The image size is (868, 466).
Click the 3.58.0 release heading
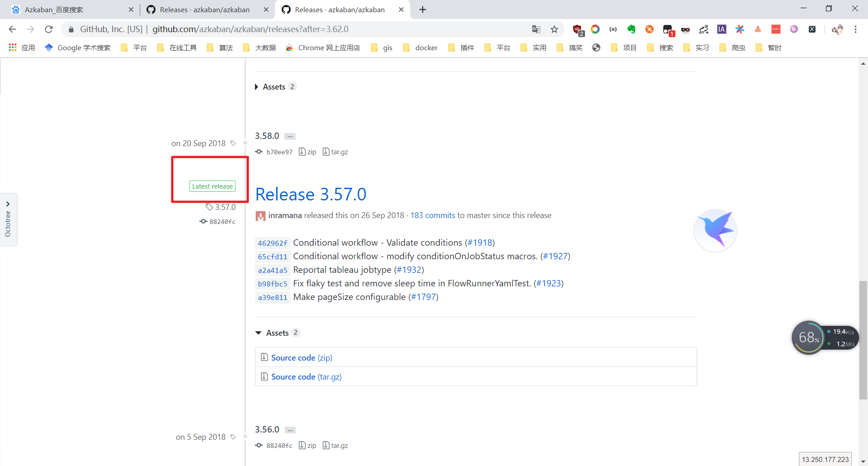[267, 136]
